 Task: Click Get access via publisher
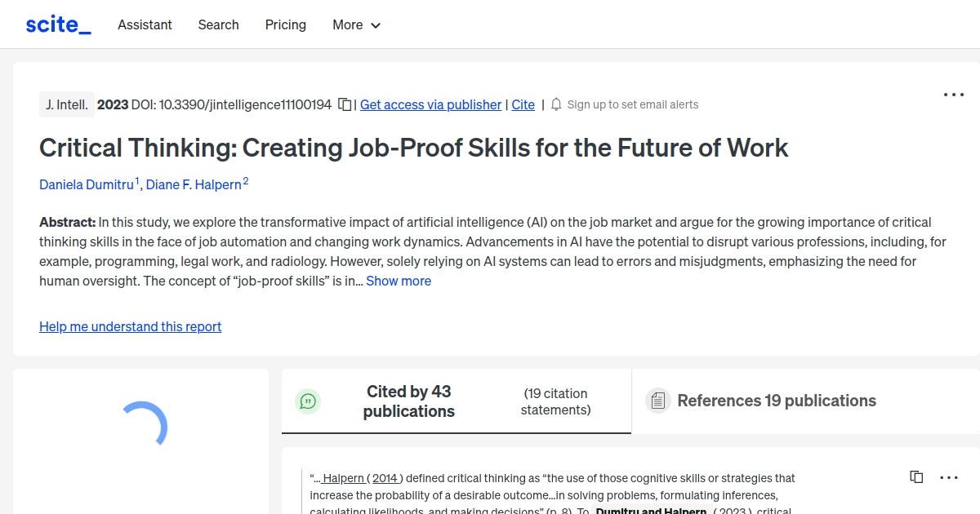coord(430,104)
